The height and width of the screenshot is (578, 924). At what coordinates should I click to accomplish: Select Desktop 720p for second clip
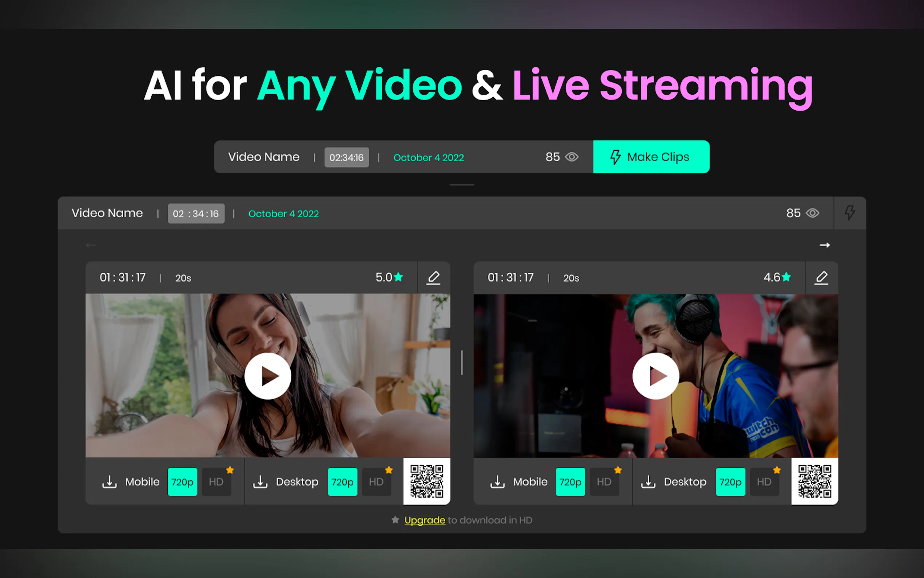[x=730, y=482]
